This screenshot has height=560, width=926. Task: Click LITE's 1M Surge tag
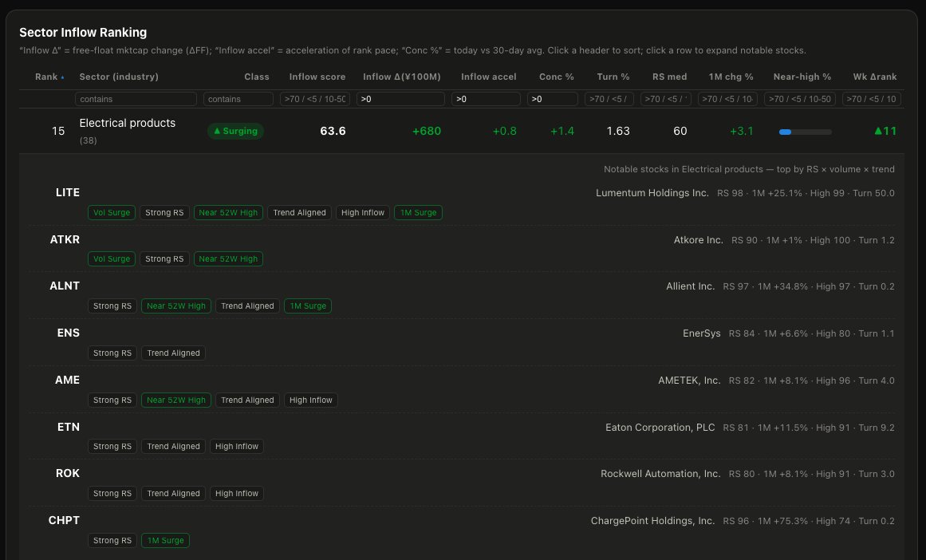pyautogui.click(x=418, y=213)
